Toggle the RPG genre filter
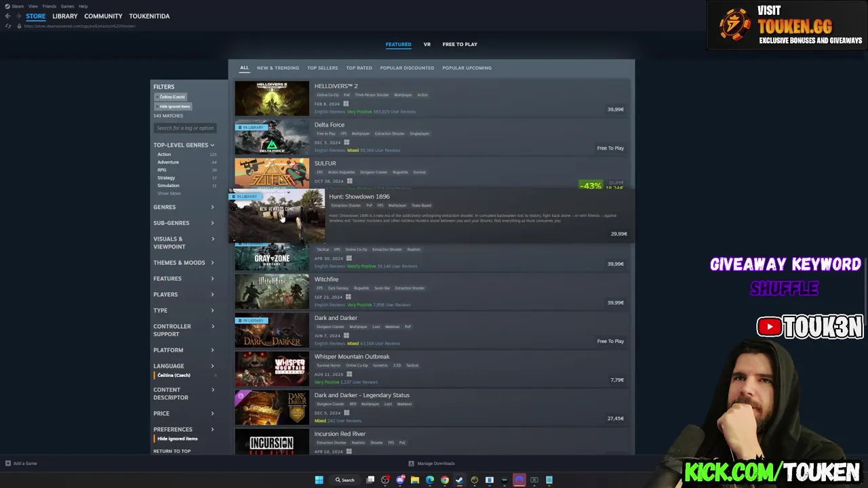Screen dimensions: 868x488 click(186, 170)
